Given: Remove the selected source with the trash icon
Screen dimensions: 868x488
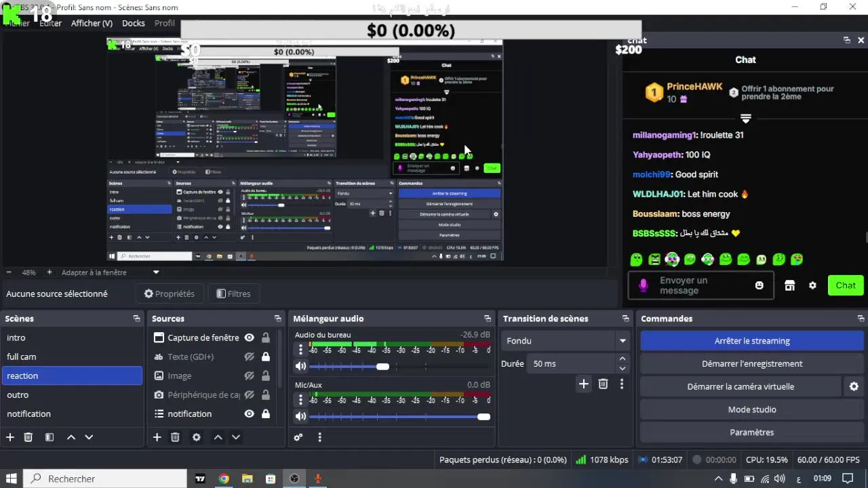Looking at the screenshot, I should click(x=175, y=437).
